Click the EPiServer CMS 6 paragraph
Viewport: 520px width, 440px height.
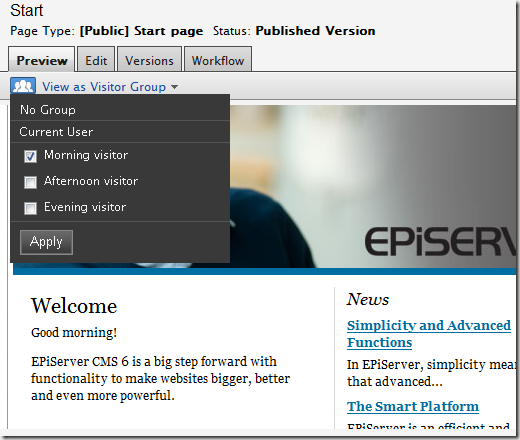click(161, 378)
